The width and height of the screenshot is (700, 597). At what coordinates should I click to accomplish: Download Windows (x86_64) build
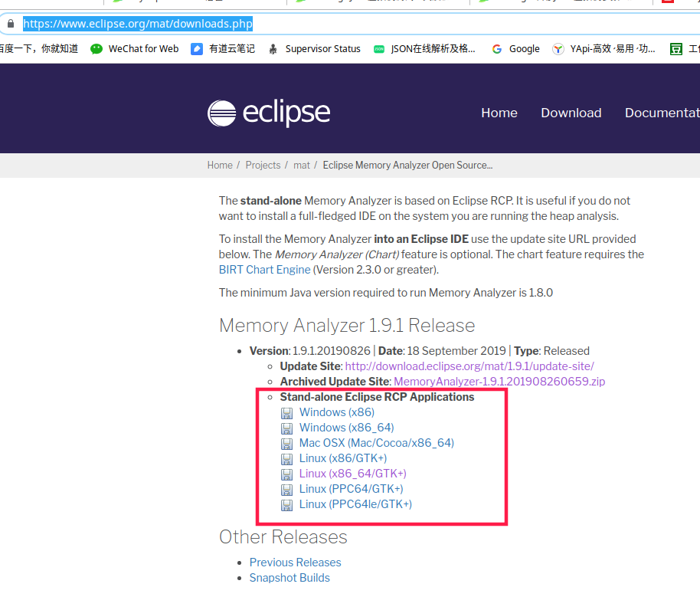(x=346, y=427)
